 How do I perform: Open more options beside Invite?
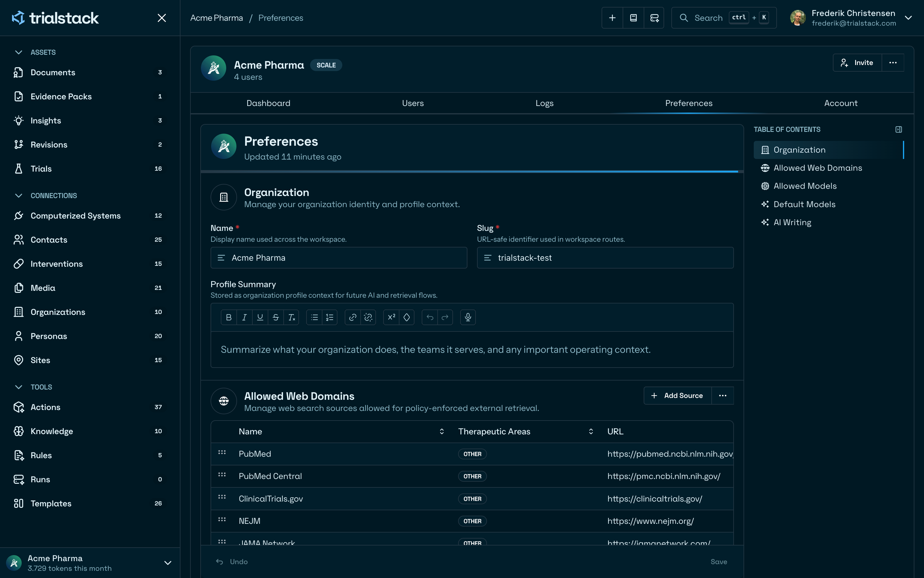(x=893, y=63)
